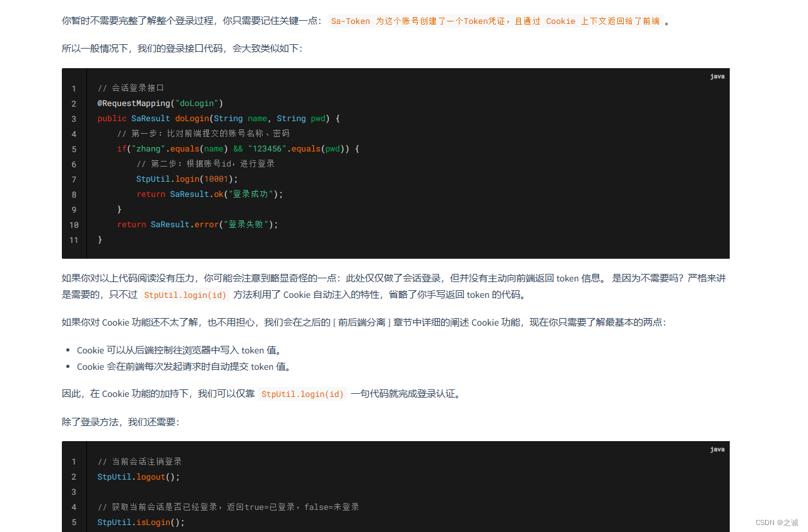Click bullet "Cookie 会在前端每次发起请求时自动提交 token 值"
The width and height of the screenshot is (808, 532).
pyautogui.click(x=184, y=367)
